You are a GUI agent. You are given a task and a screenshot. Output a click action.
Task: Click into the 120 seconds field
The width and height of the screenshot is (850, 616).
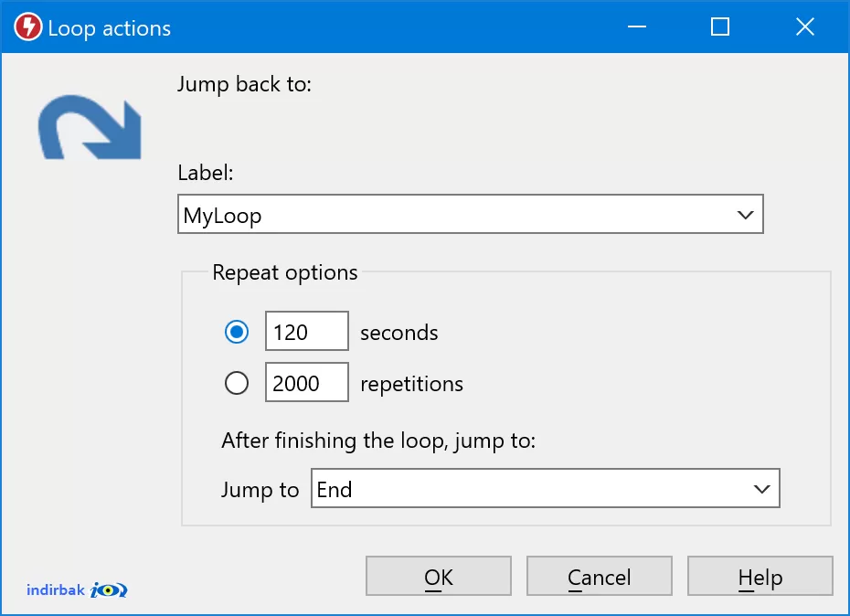tap(306, 332)
